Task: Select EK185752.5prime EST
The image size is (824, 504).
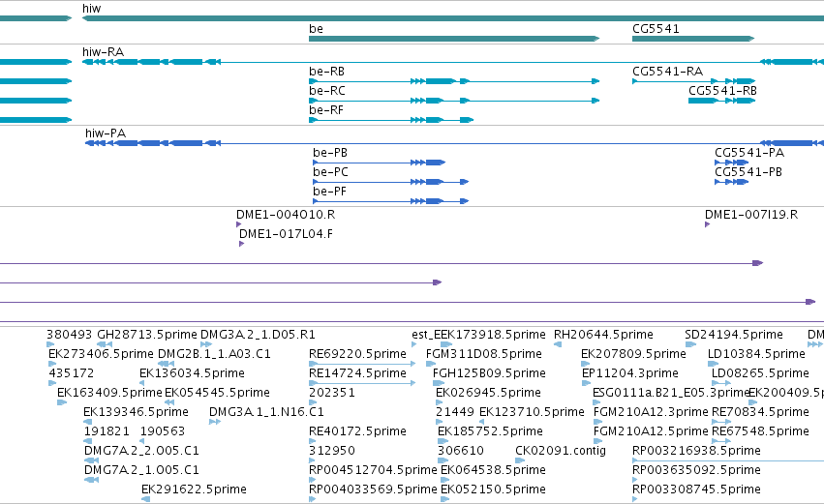Action: pos(442,441)
